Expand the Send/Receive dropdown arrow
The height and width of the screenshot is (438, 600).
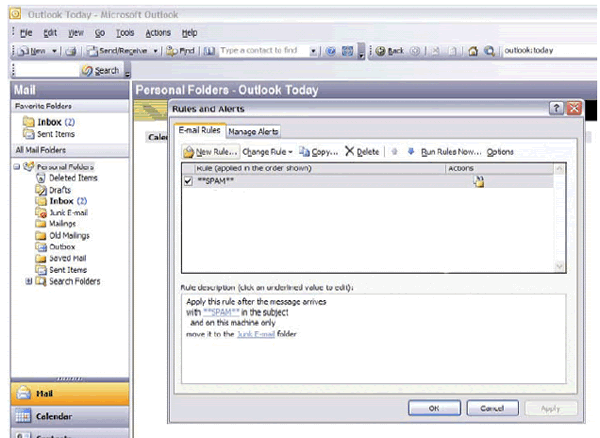tap(155, 50)
